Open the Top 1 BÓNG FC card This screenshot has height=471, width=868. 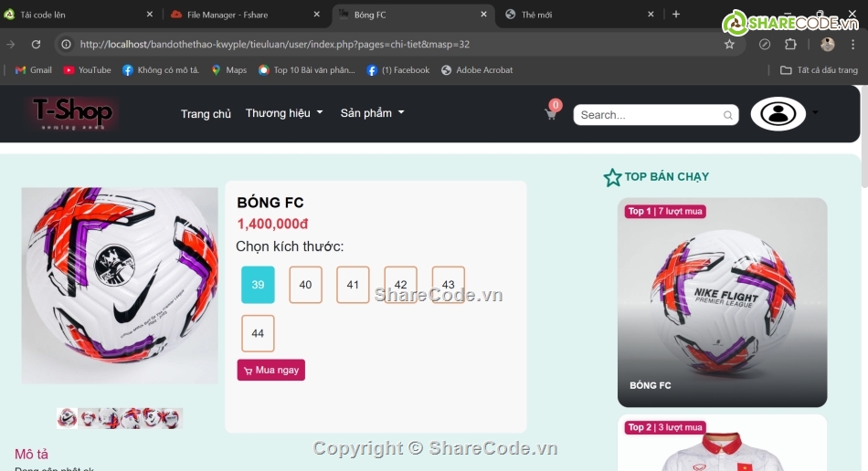click(x=723, y=302)
